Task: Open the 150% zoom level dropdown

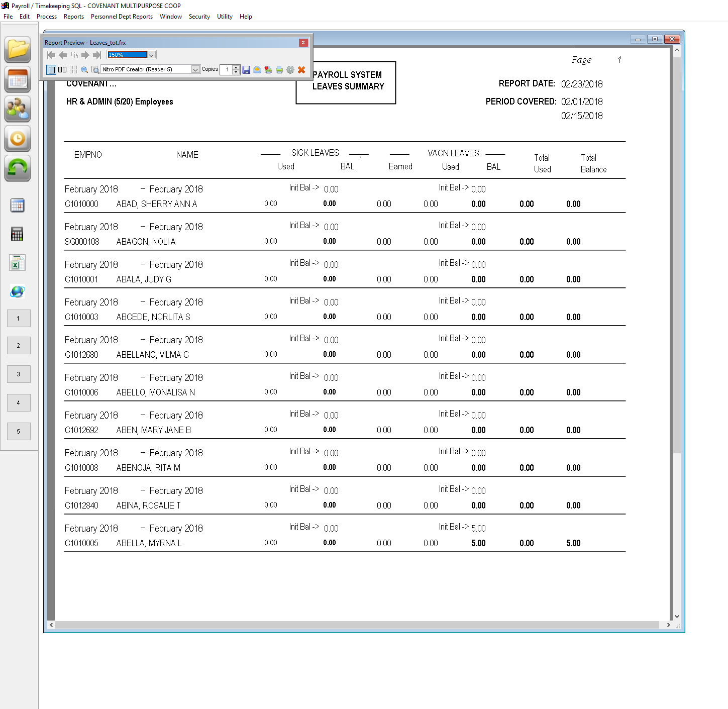Action: [x=152, y=55]
